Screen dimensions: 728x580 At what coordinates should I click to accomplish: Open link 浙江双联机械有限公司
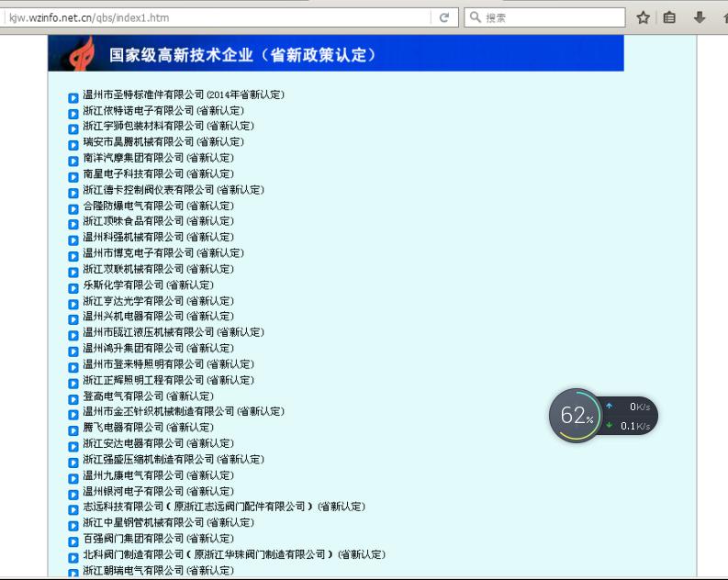(158, 269)
